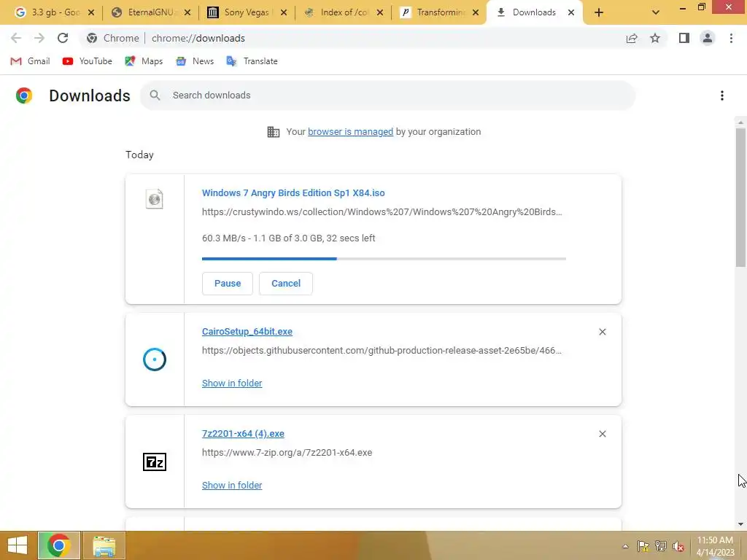Open the CairoSetup_64bit.exe file link
This screenshot has height=560, width=747.
click(x=247, y=332)
